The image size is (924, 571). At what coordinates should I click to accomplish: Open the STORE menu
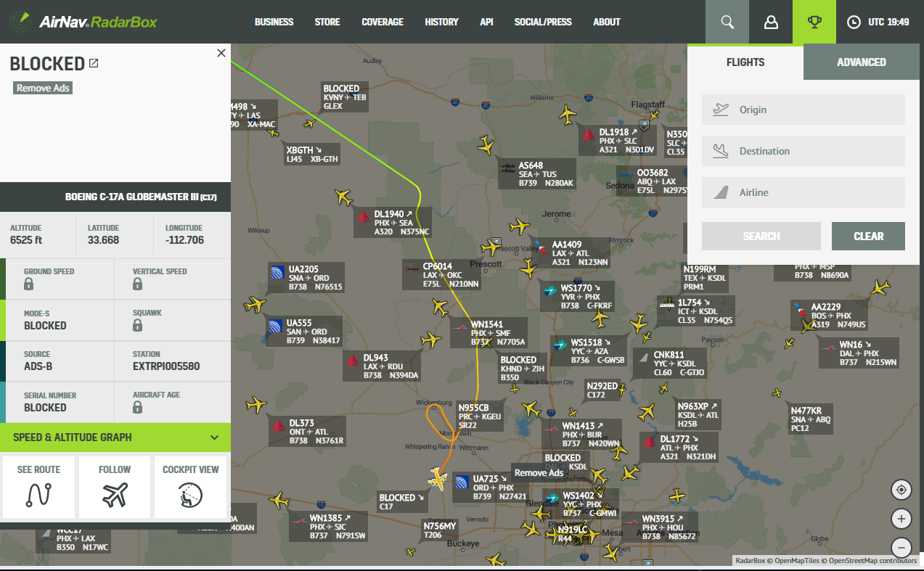pyautogui.click(x=327, y=22)
